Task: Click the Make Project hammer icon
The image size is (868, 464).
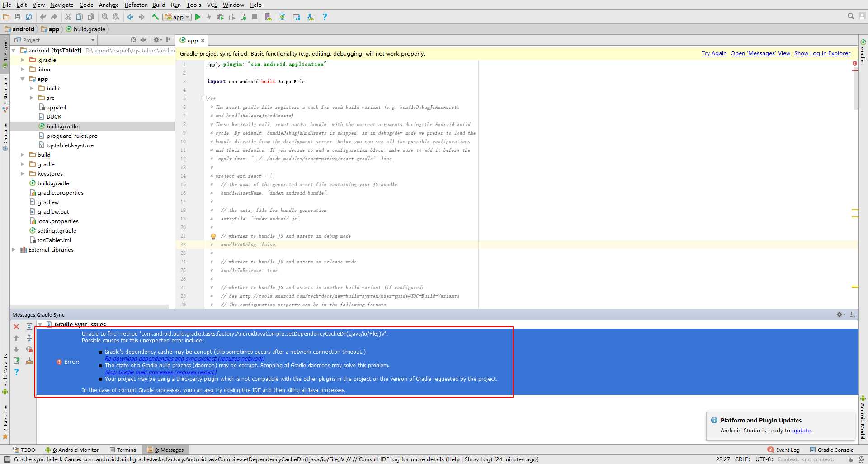Action: [156, 17]
